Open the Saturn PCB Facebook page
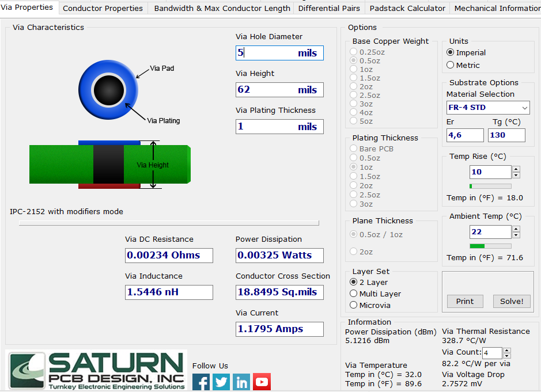The width and height of the screenshot is (541, 392). pos(200,382)
